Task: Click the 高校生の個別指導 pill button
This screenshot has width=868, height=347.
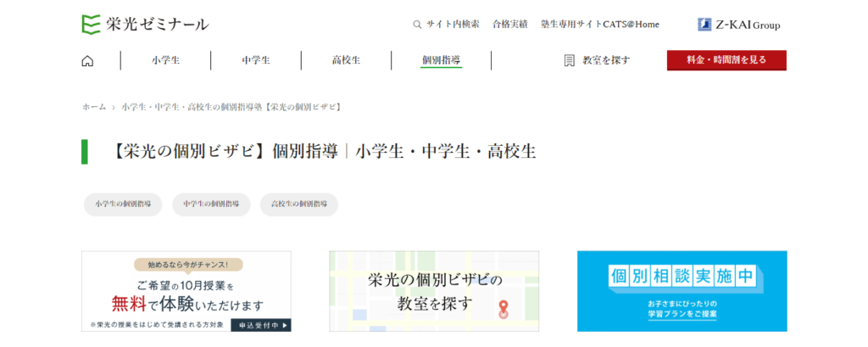Action: [299, 204]
